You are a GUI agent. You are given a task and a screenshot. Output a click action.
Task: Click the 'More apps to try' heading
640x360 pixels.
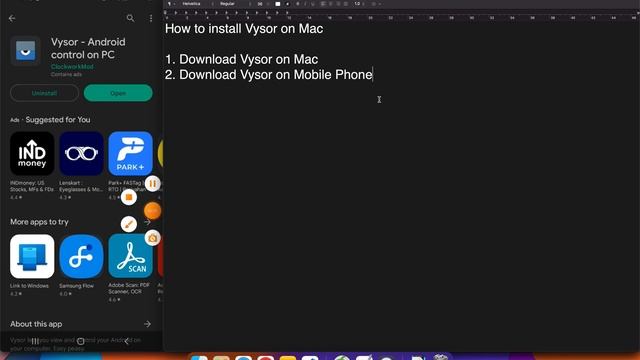(x=39, y=222)
